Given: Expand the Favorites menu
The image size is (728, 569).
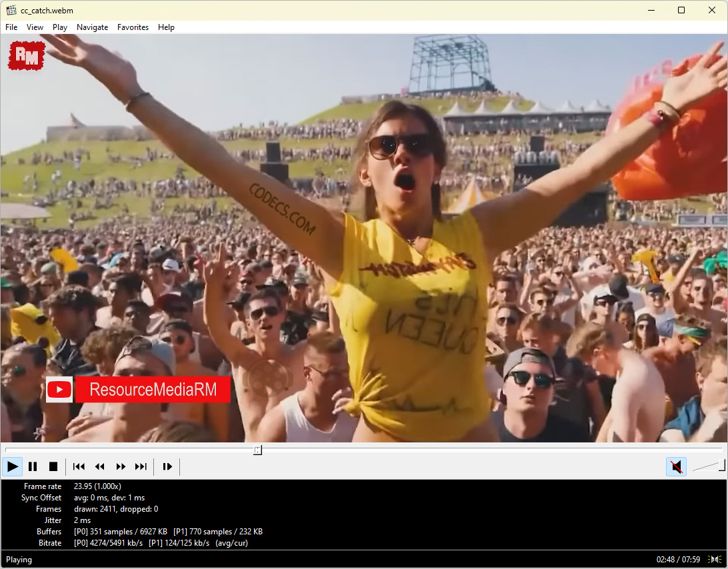Looking at the screenshot, I should click(x=133, y=27).
